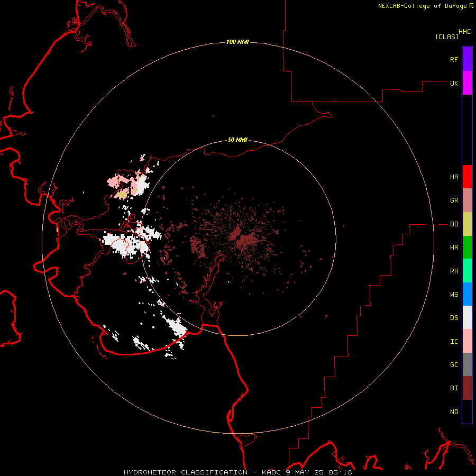The image size is (476, 476).
Task: Click the yellow big drops echo patch
Action: (122, 194)
